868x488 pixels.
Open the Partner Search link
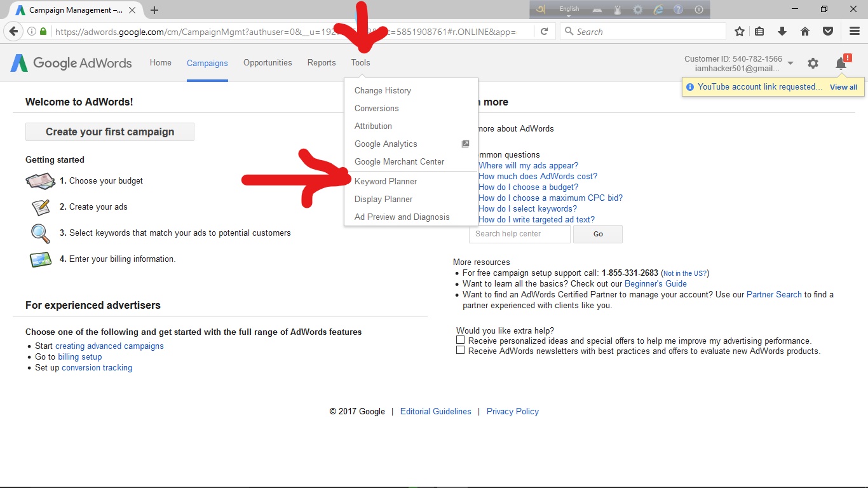pyautogui.click(x=774, y=295)
